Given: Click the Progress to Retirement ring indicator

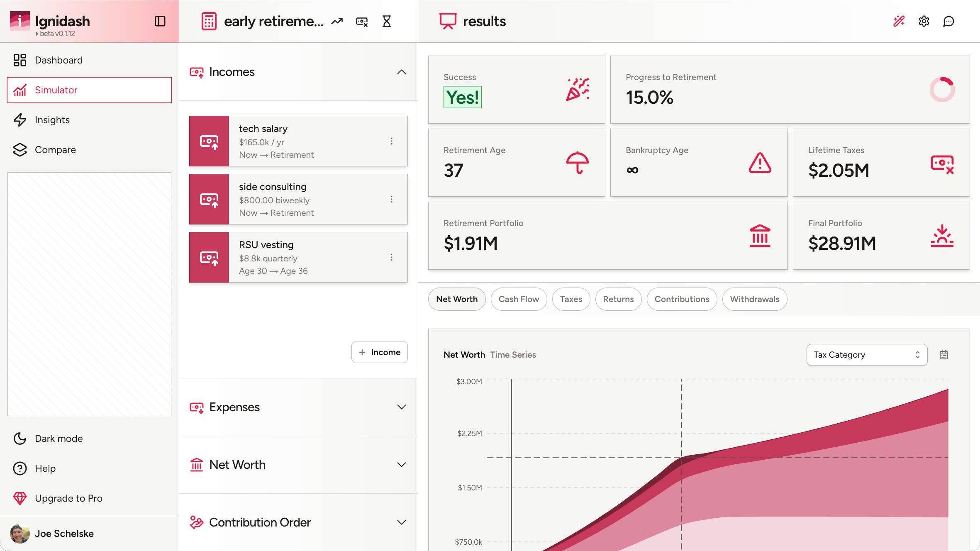Looking at the screenshot, I should tap(942, 90).
